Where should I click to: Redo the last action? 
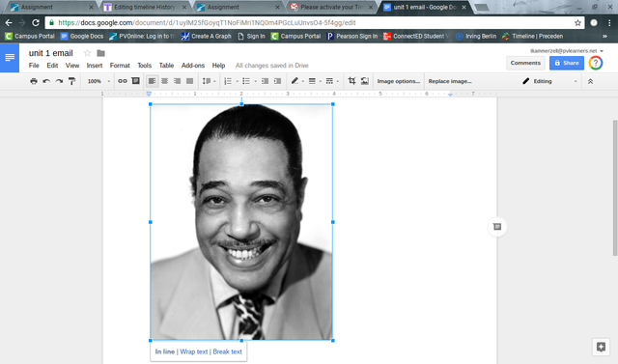pos(59,81)
